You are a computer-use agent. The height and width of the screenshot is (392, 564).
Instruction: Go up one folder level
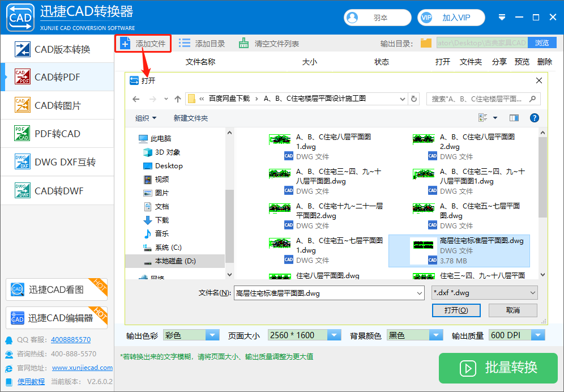178,99
